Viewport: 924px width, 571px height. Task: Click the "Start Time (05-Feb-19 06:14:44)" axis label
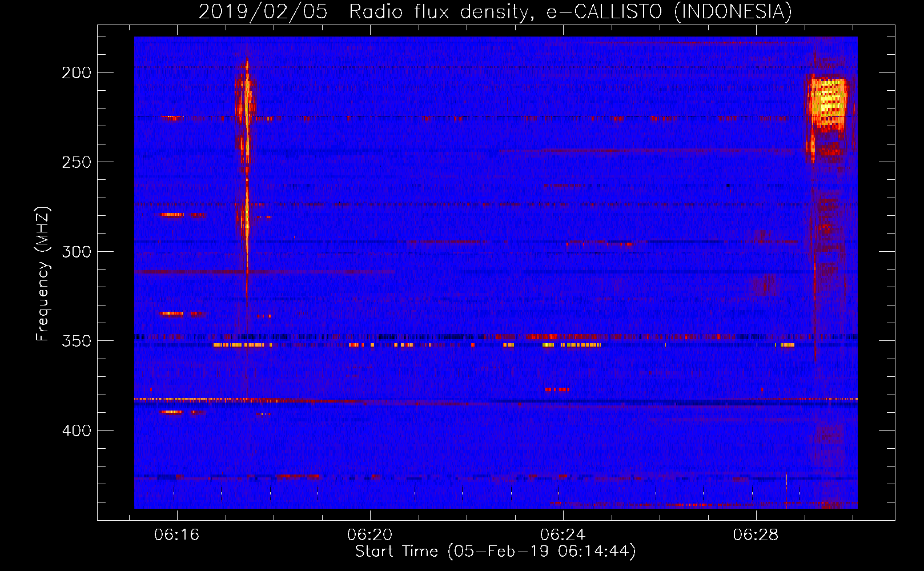tap(495, 552)
